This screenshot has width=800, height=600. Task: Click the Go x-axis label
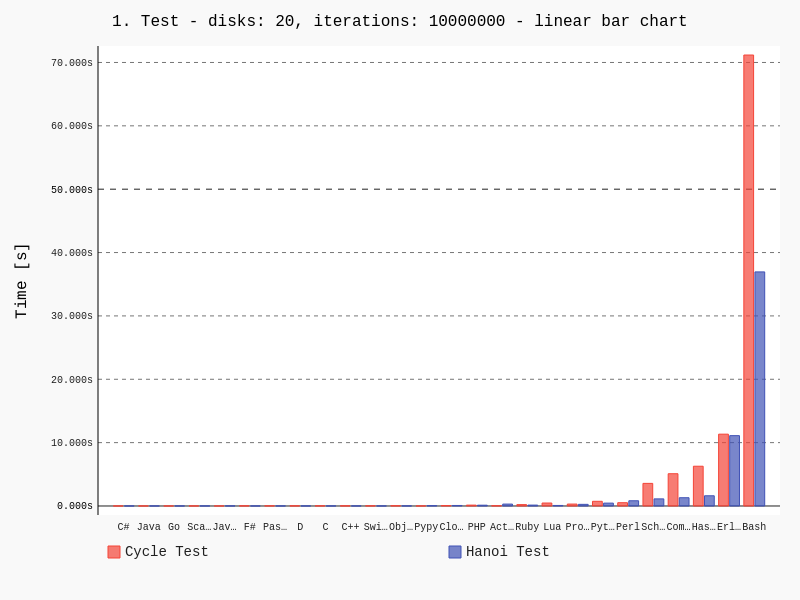[x=174, y=527]
